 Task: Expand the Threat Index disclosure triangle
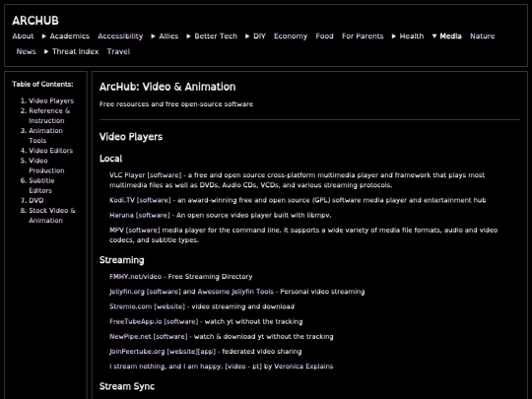[x=46, y=51]
